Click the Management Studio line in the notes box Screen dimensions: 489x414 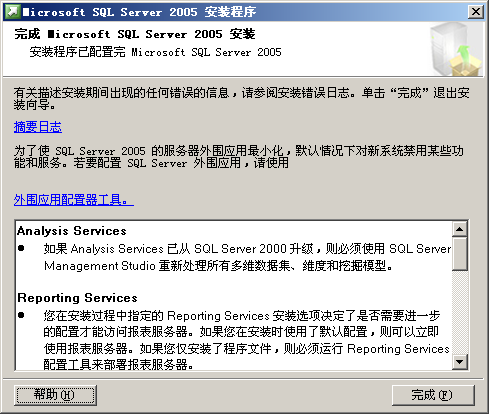(218, 266)
